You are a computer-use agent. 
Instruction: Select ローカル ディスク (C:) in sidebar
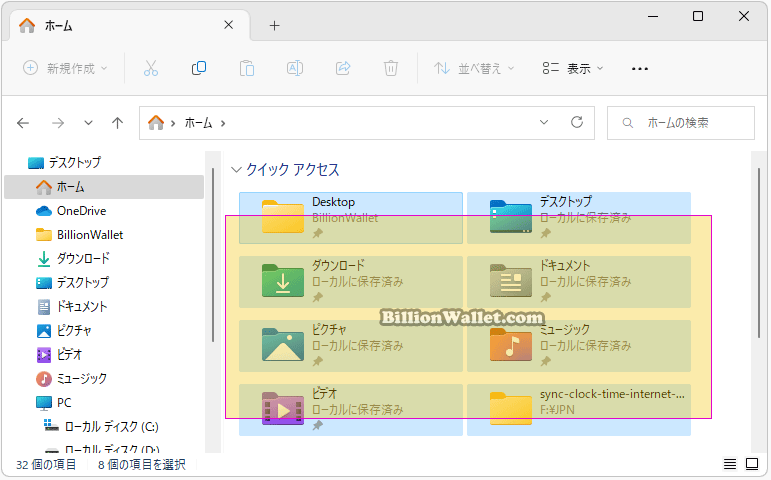[x=101, y=426]
